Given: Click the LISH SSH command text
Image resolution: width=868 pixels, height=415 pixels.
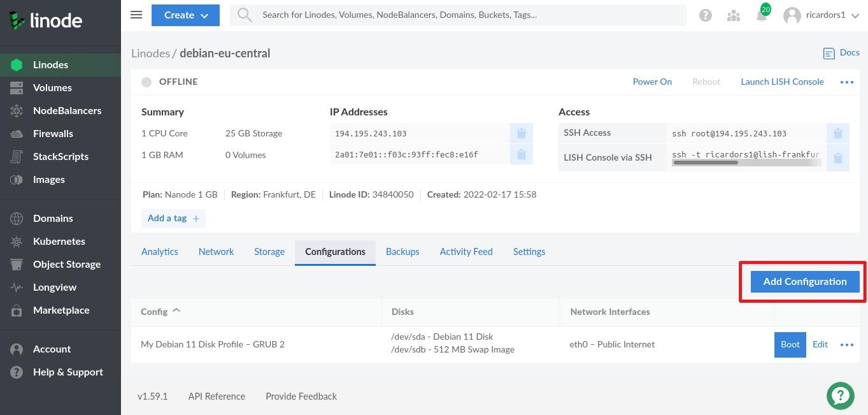Looking at the screenshot, I should coord(746,155).
